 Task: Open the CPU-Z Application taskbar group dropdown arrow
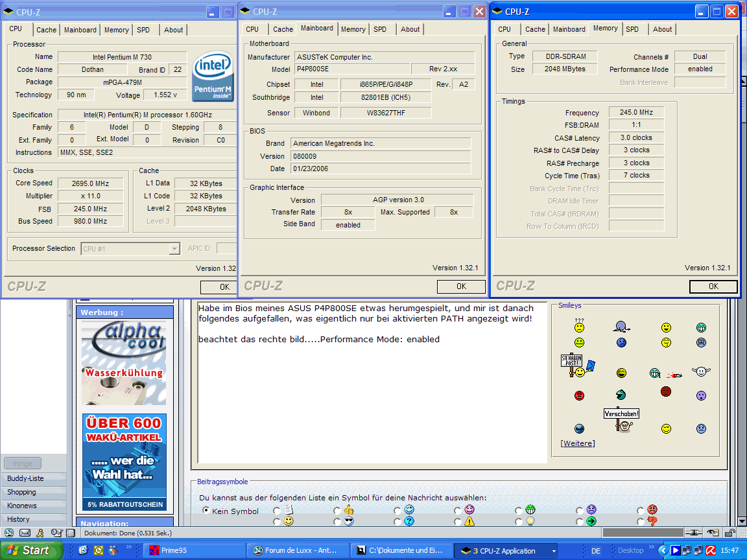coord(554,551)
